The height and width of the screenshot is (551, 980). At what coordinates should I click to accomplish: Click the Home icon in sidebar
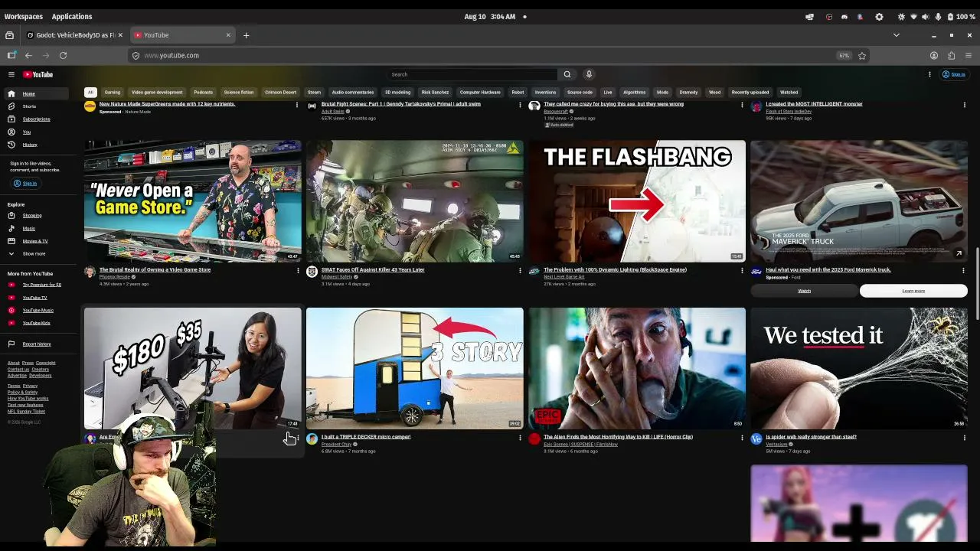click(11, 93)
